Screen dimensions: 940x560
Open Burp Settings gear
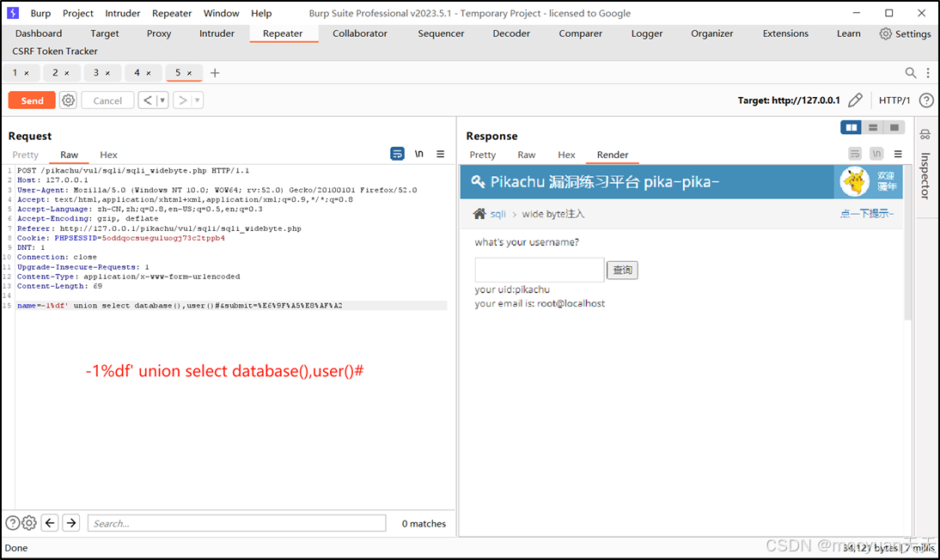[906, 33]
